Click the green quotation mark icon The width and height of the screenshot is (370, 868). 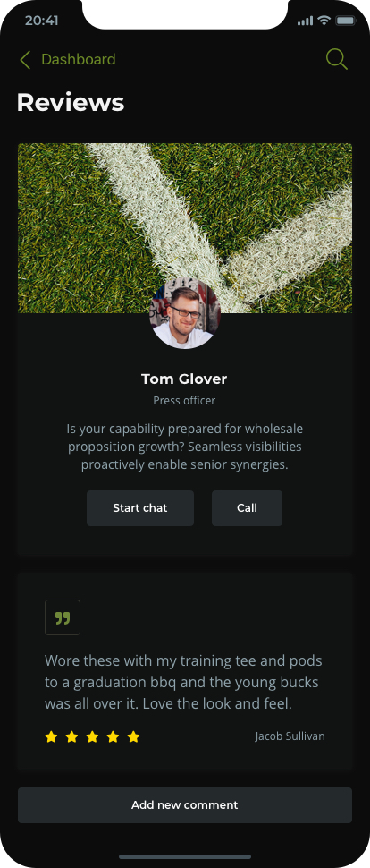point(63,617)
